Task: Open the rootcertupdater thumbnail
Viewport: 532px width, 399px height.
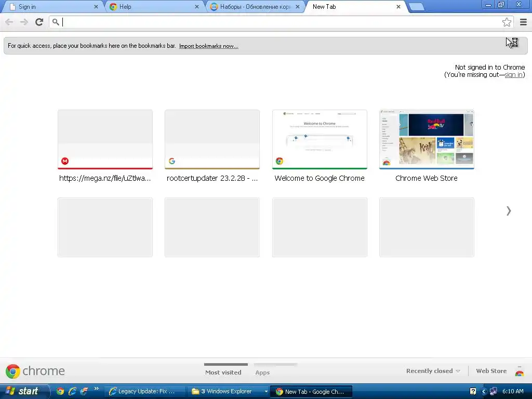Action: pos(212,139)
